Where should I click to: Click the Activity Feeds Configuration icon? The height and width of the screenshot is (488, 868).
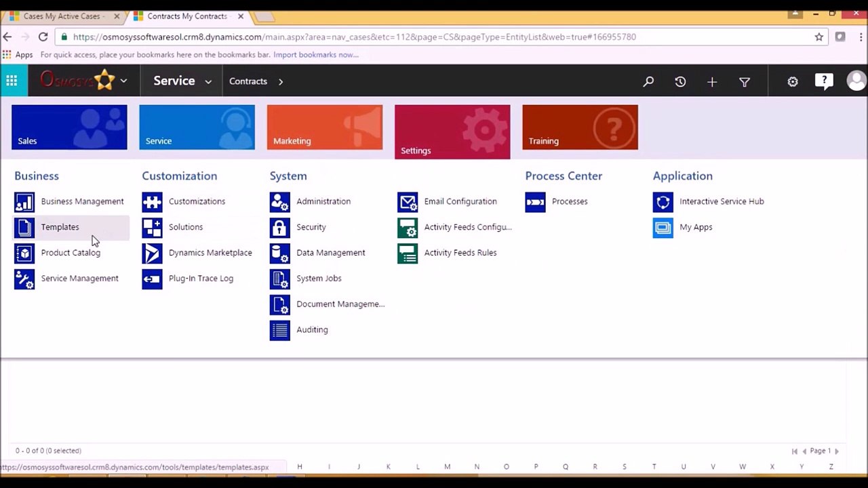(x=408, y=228)
